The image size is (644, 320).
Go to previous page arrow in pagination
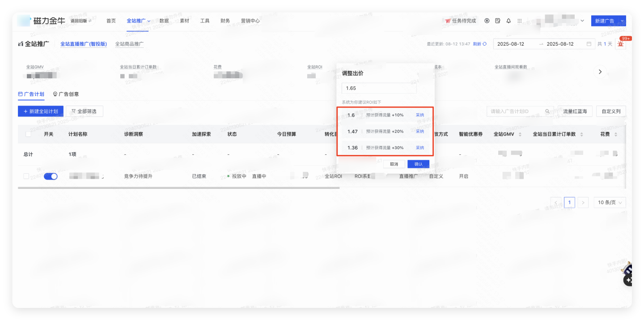click(556, 202)
